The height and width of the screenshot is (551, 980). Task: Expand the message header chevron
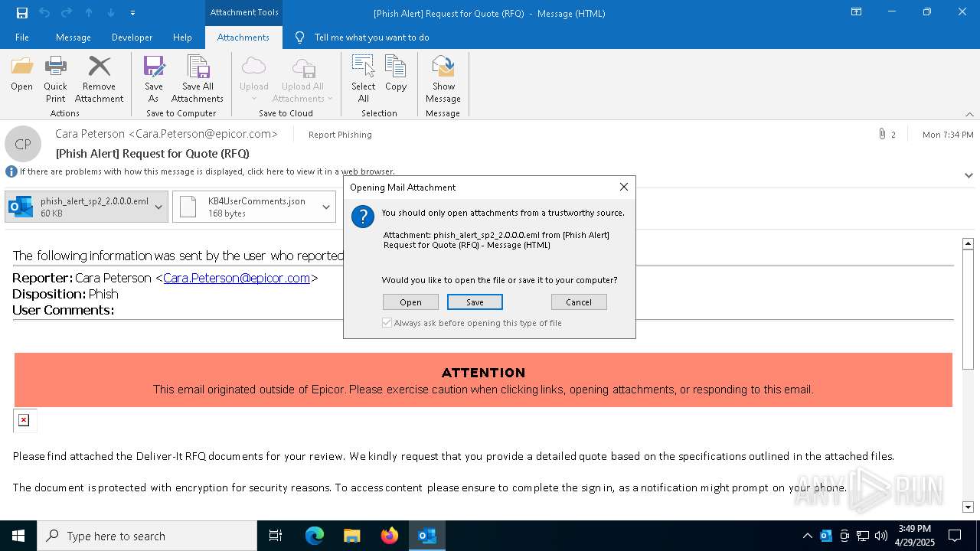[x=969, y=175]
